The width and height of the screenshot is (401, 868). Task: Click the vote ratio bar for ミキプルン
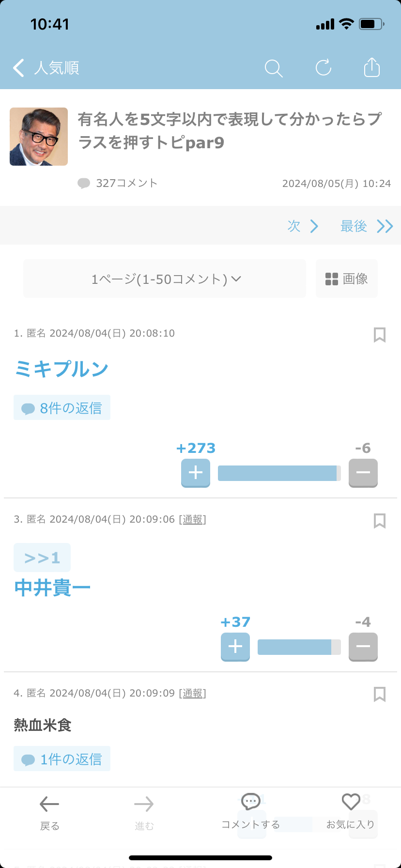[x=279, y=473]
